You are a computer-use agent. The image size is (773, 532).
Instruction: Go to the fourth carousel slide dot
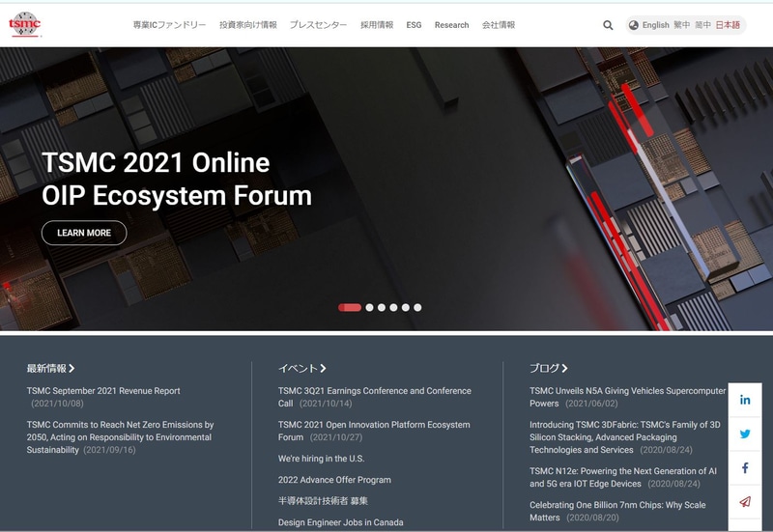point(393,307)
